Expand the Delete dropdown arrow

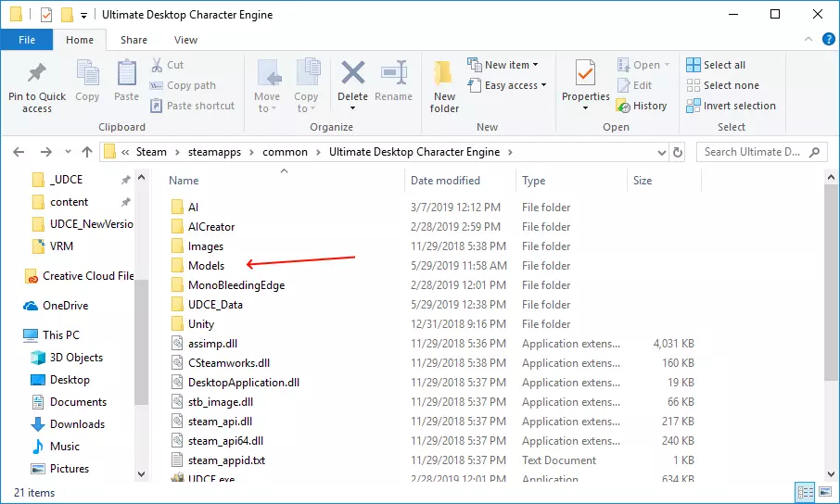tap(352, 108)
